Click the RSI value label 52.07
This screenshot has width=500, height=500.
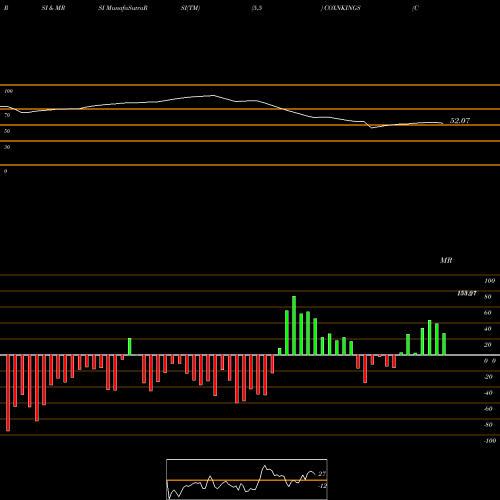[x=460, y=121]
